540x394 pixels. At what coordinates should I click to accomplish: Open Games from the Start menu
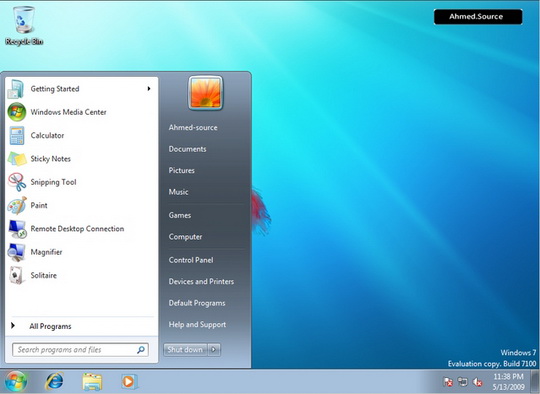pos(180,215)
